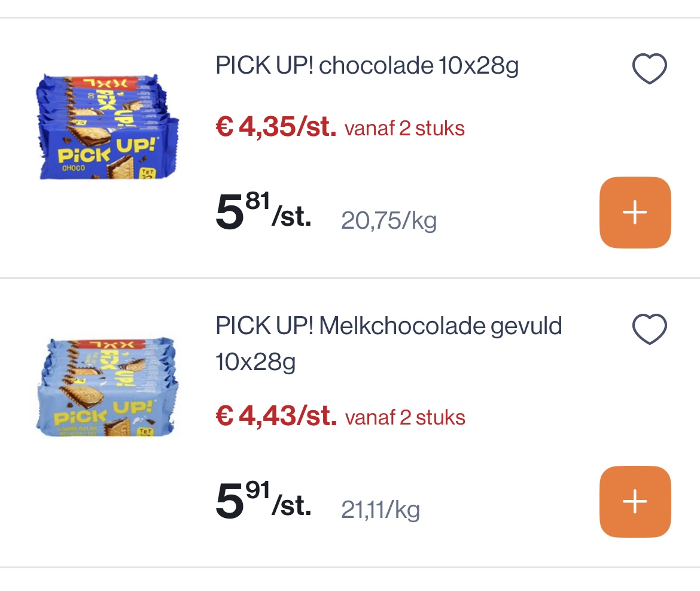Click the 20,75/kg unit price label
The width and height of the screenshot is (700, 591).
coord(388,220)
